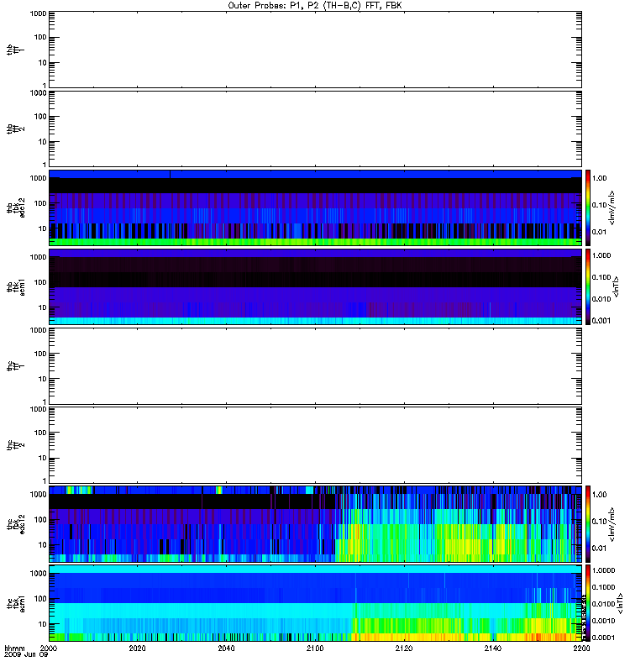Click the "100" y-tick on thc fff 2 panel

click(x=40, y=433)
